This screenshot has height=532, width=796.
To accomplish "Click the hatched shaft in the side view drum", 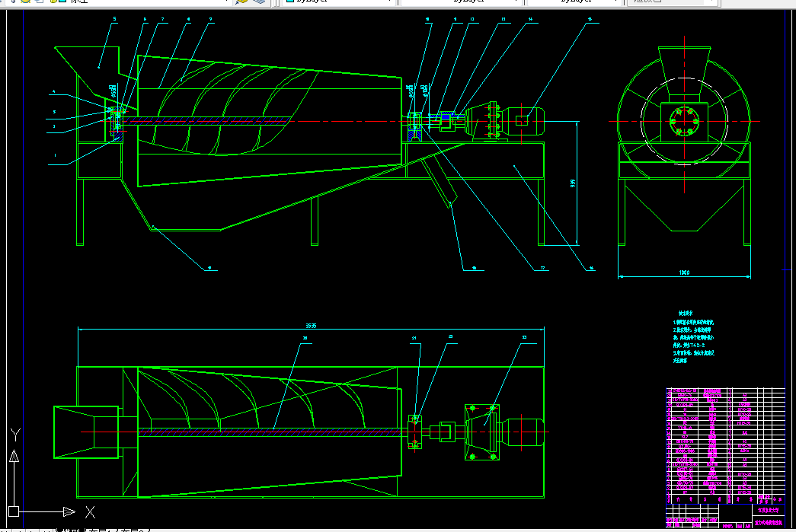I will click(x=206, y=121).
